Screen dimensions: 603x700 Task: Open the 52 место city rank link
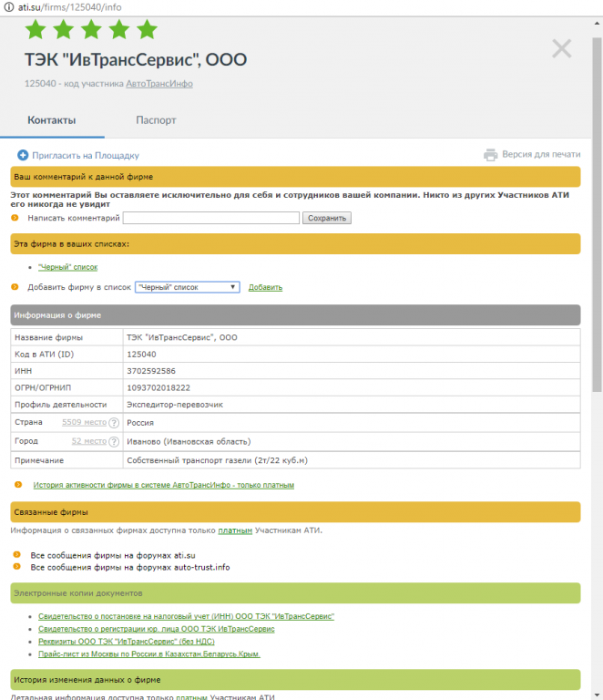pos(89,441)
